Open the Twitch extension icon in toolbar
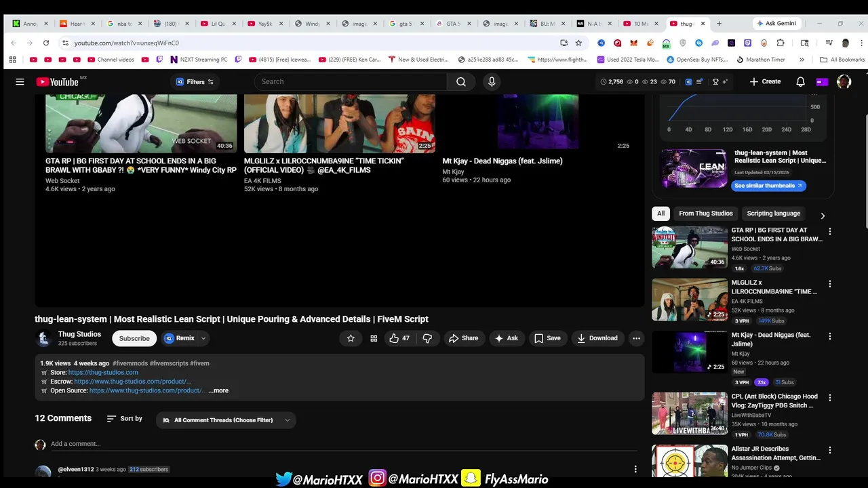This screenshot has width=868, height=488. pyautogui.click(x=747, y=43)
